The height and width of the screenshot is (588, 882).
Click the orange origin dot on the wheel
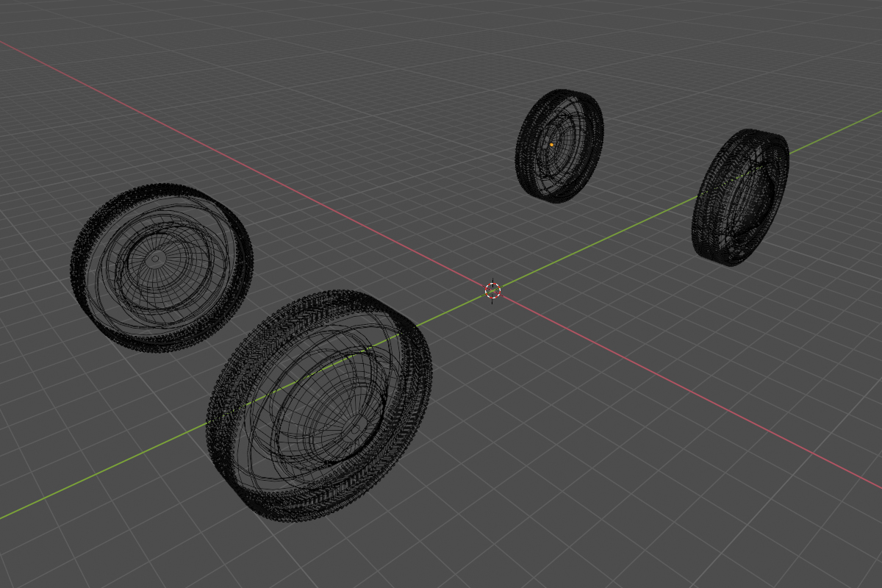click(552, 145)
